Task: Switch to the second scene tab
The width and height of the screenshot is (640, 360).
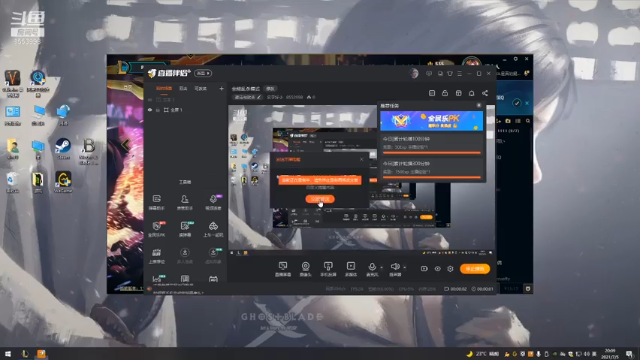Action: click(x=183, y=88)
